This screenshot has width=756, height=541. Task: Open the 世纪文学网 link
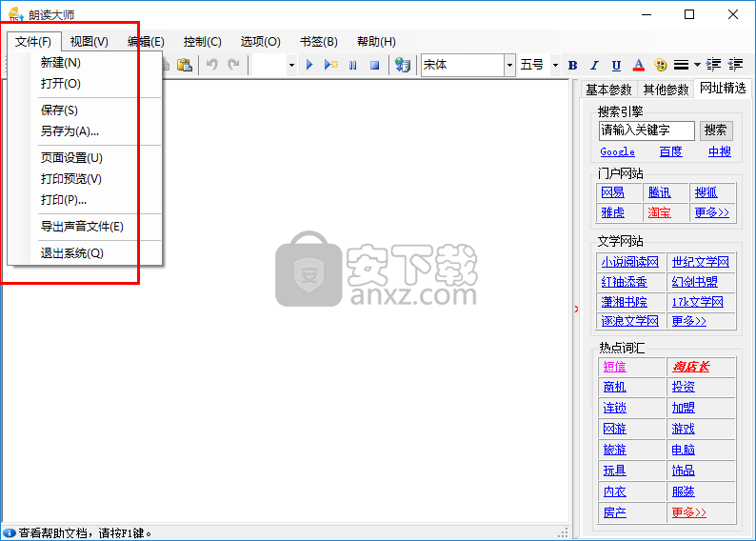701,262
